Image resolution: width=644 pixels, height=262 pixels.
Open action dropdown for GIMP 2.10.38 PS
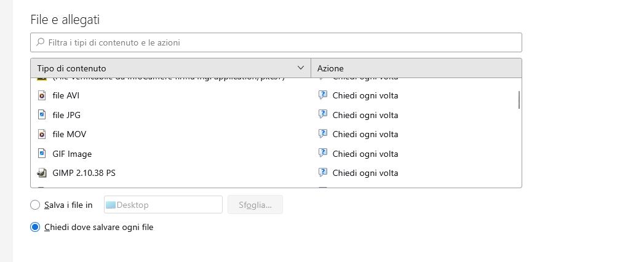(365, 173)
